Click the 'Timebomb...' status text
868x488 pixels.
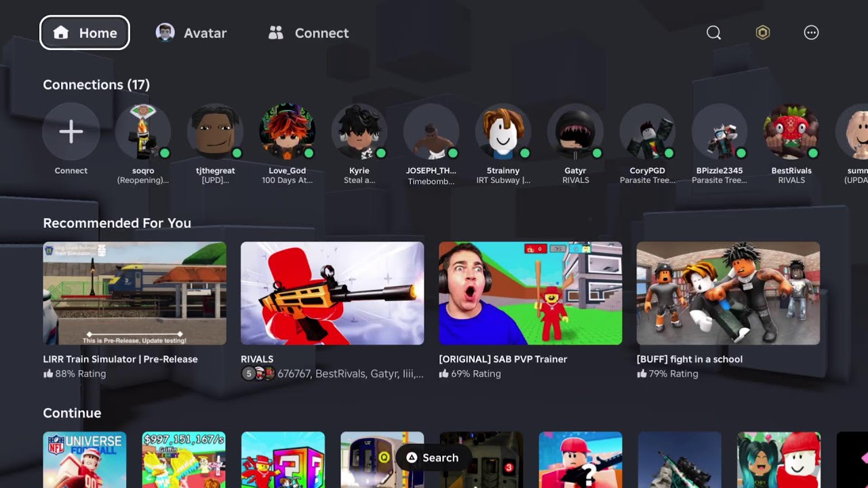pyautogui.click(x=431, y=181)
